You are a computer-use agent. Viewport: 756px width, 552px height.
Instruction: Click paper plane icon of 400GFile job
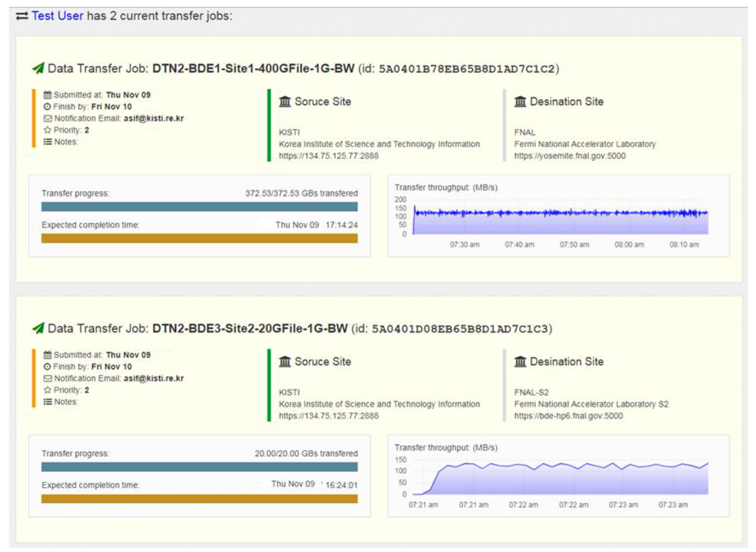[38, 68]
